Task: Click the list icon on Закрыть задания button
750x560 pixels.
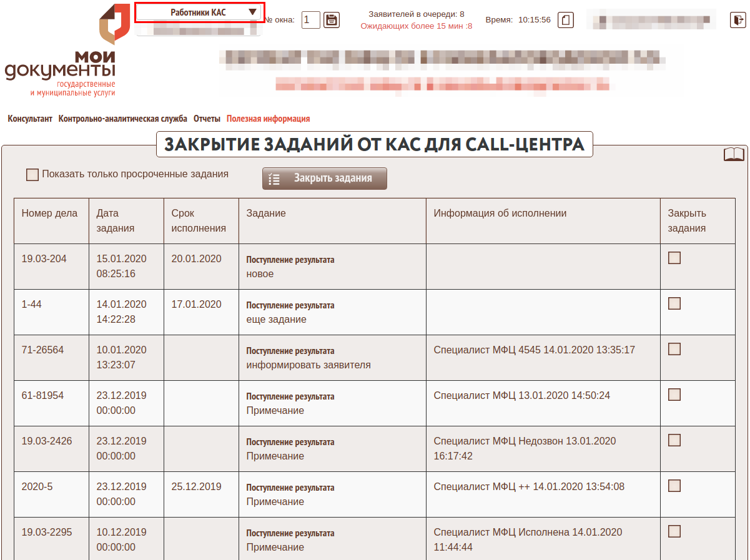Action: 274,179
